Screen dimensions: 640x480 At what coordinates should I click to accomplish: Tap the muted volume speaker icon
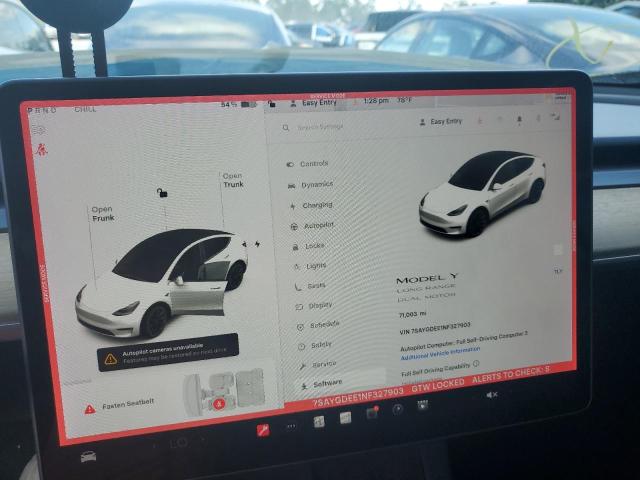(x=492, y=395)
